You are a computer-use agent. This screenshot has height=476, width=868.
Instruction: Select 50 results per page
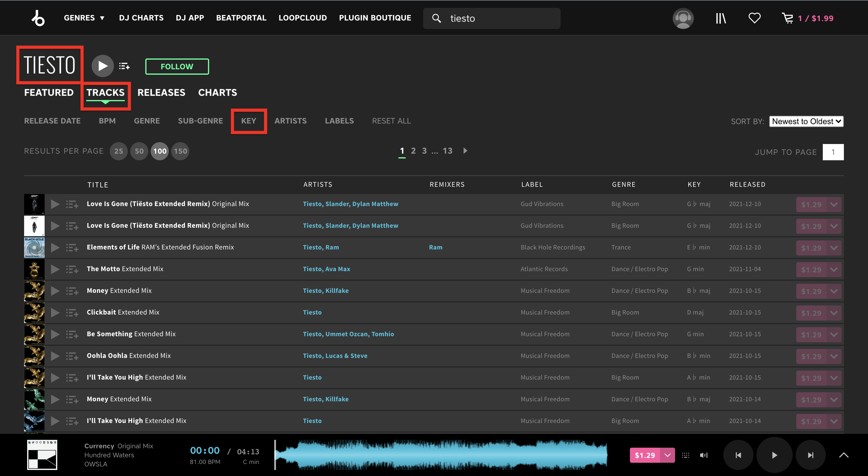pyautogui.click(x=139, y=151)
